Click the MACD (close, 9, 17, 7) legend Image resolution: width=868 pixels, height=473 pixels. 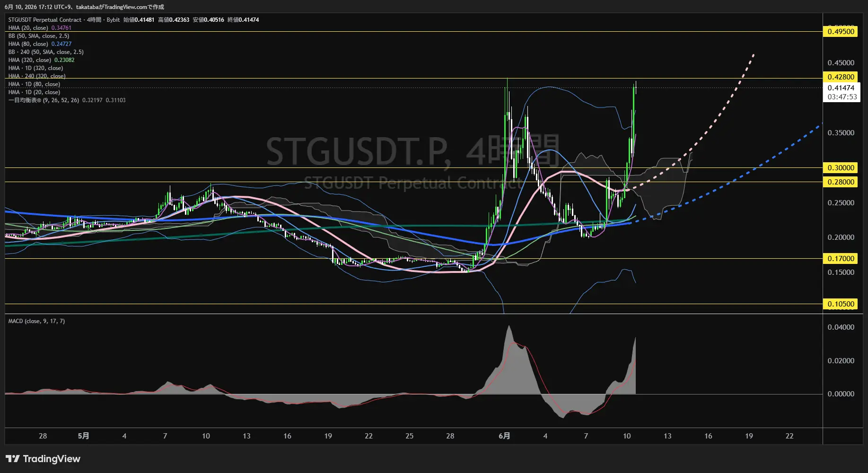click(x=36, y=321)
